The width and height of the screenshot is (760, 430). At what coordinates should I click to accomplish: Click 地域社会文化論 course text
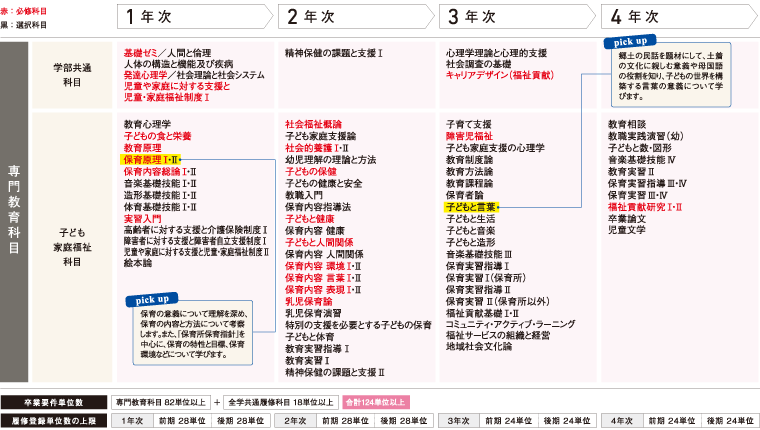coord(479,346)
